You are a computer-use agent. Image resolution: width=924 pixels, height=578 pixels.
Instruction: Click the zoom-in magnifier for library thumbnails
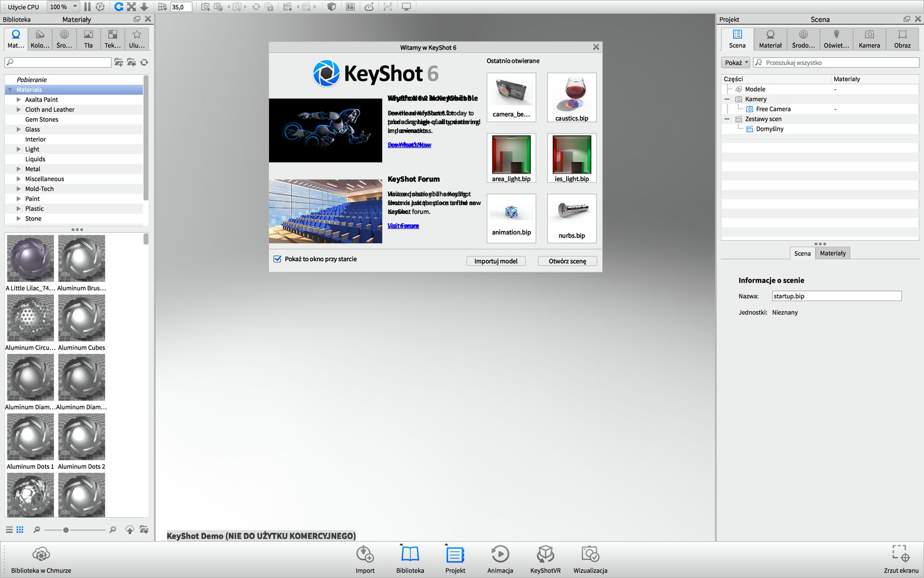click(x=113, y=530)
